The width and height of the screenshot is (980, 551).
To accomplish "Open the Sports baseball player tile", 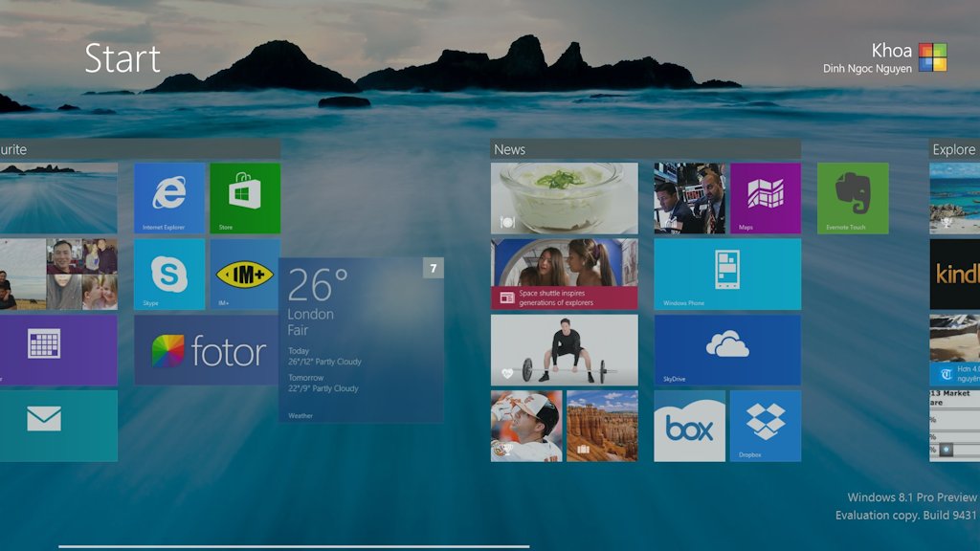I will coord(526,426).
